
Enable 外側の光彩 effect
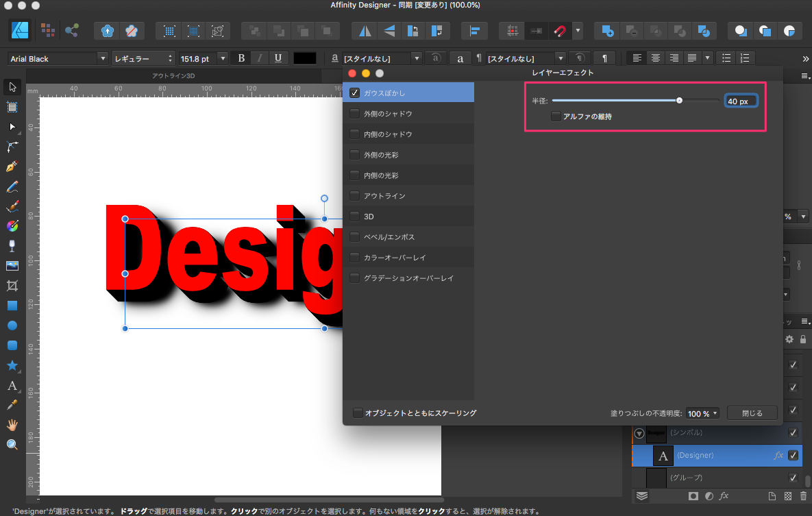[355, 154]
